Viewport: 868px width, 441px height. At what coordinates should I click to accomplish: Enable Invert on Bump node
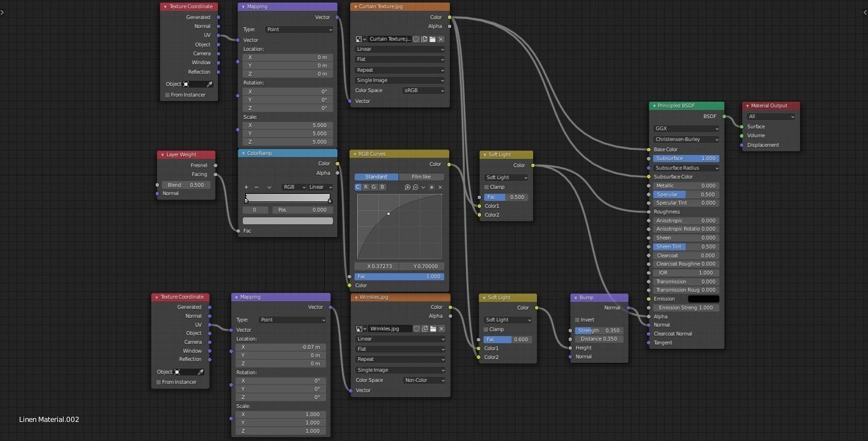(578, 320)
